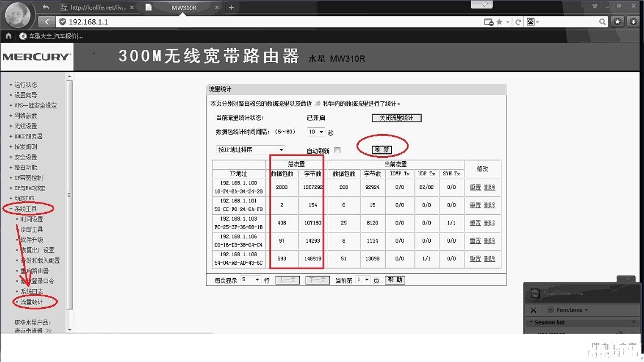Click the MERCURY logo
Screen dimensions: 644x362
coord(37,57)
